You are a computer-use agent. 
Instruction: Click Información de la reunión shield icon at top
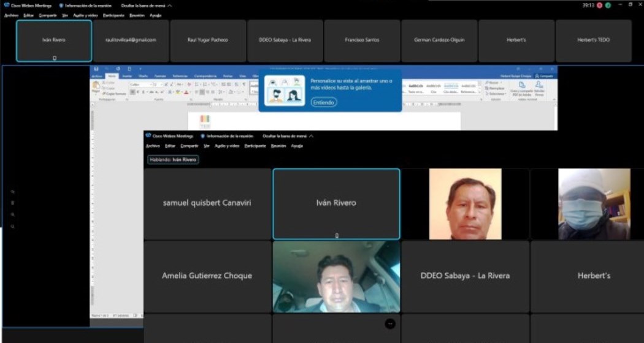coord(61,5)
